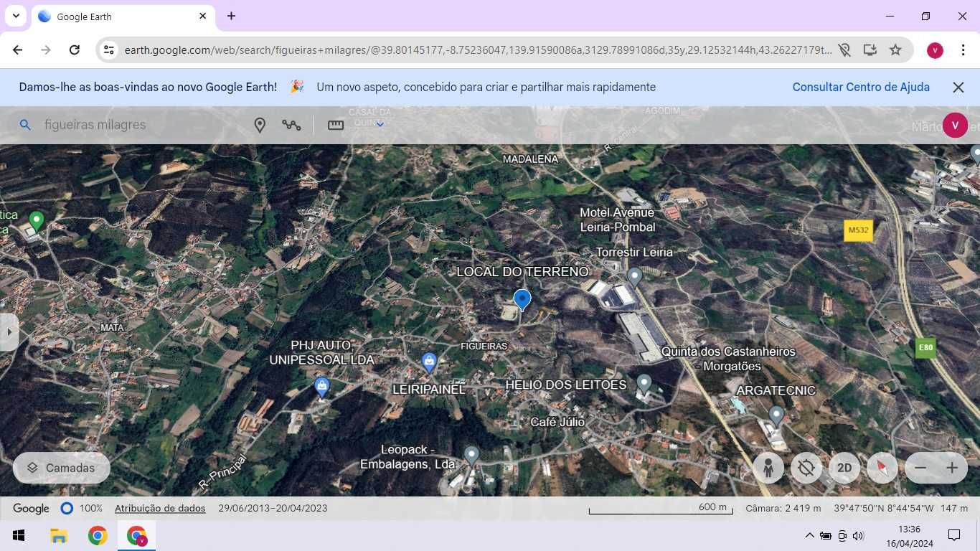Select the Add placemark tool
980x551 pixels.
tap(260, 125)
